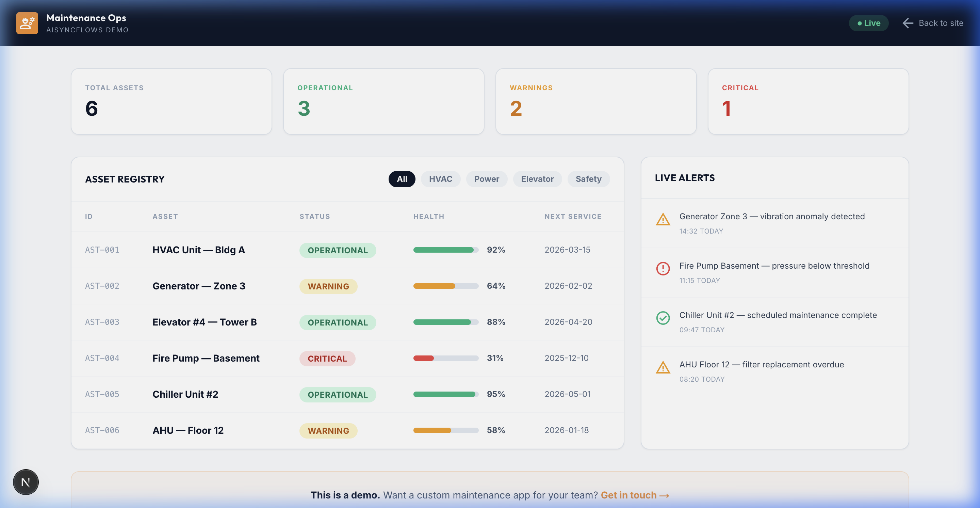Click the 31% health bar for Fire Pump
Viewport: 980px width, 508px height.
(445, 358)
